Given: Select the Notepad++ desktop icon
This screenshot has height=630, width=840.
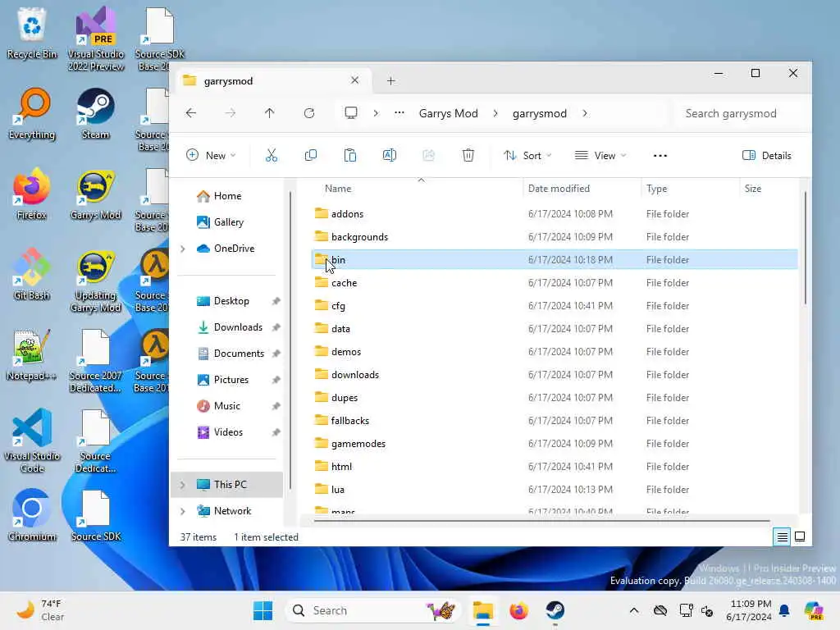Looking at the screenshot, I should (32, 355).
